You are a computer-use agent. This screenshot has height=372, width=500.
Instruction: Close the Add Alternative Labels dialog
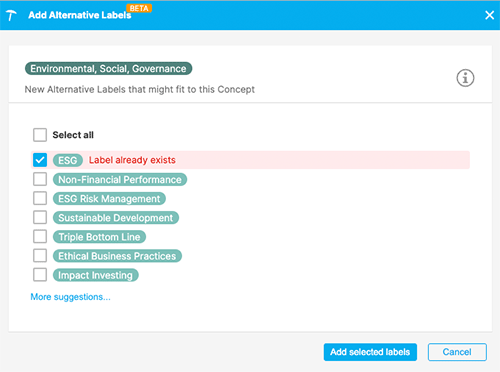489,15
